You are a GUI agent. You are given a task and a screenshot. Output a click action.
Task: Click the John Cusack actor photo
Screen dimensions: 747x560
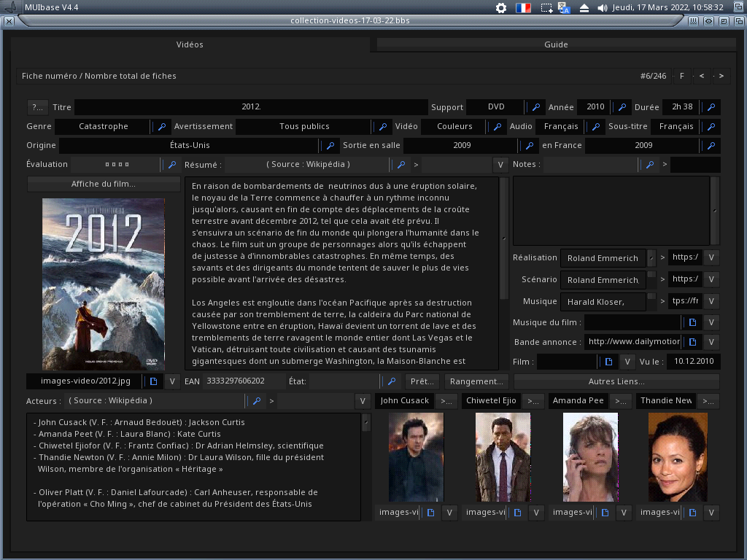(x=416, y=457)
